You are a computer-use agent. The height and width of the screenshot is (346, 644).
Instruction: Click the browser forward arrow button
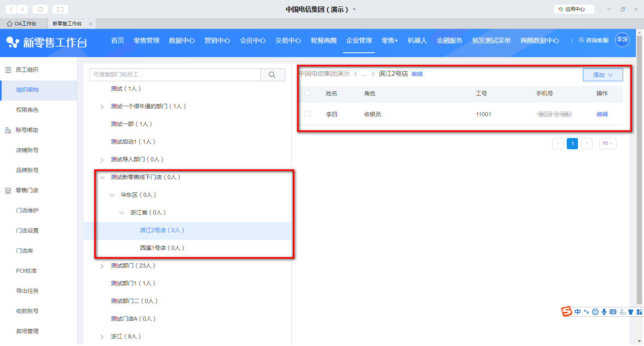[x=23, y=9]
